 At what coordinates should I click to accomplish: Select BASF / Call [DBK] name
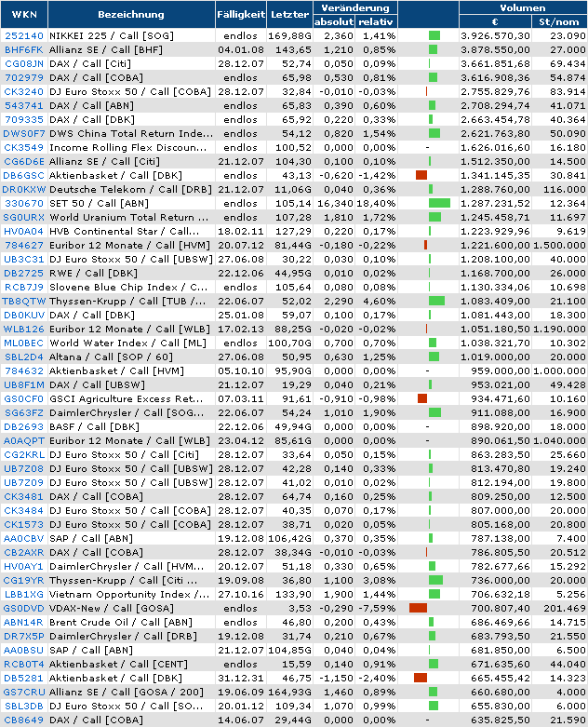94,426
